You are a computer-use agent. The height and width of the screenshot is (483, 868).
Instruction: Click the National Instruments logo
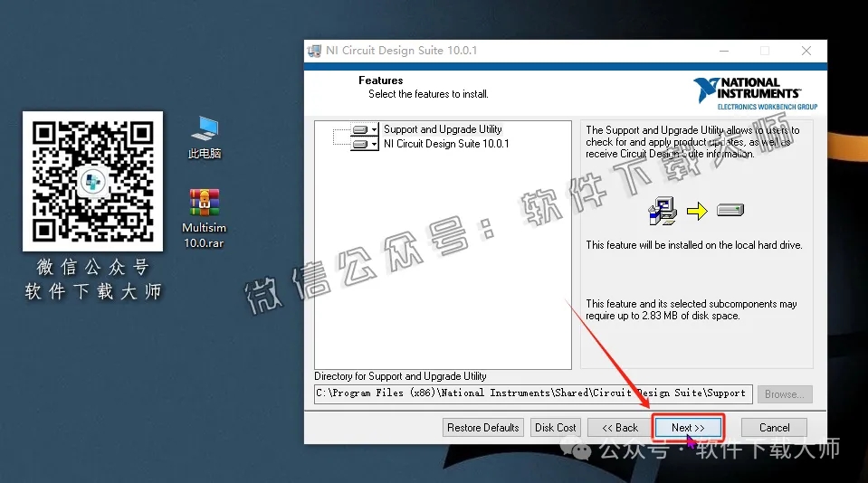pyautogui.click(x=755, y=93)
